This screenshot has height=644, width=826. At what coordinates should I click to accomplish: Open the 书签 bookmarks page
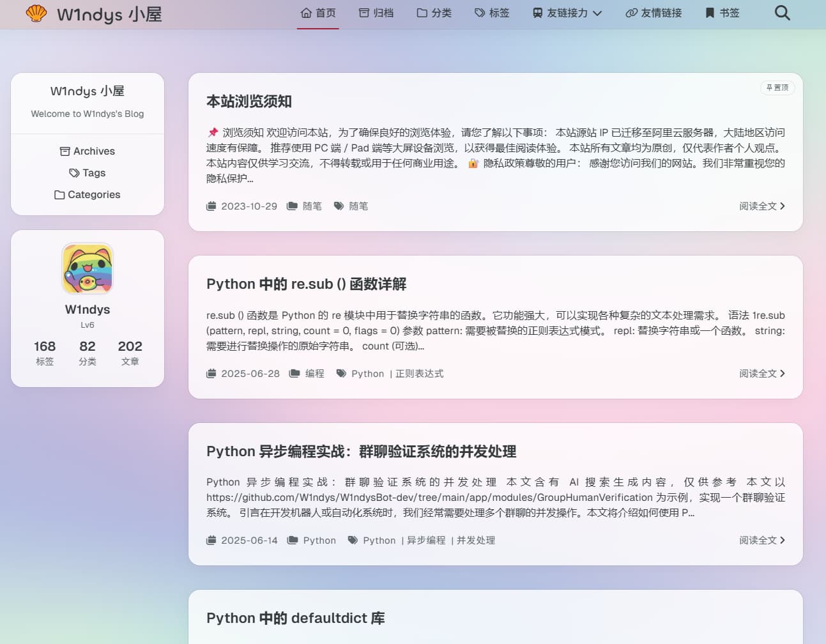723,13
